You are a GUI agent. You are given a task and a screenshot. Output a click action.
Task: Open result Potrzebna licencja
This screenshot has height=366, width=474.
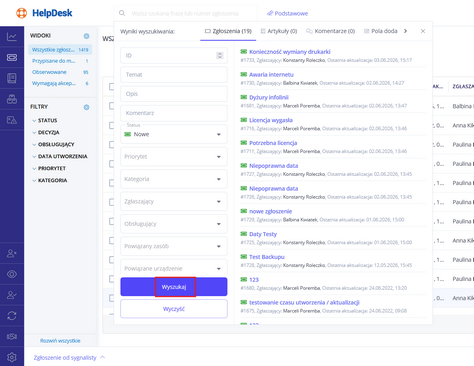tap(273, 143)
